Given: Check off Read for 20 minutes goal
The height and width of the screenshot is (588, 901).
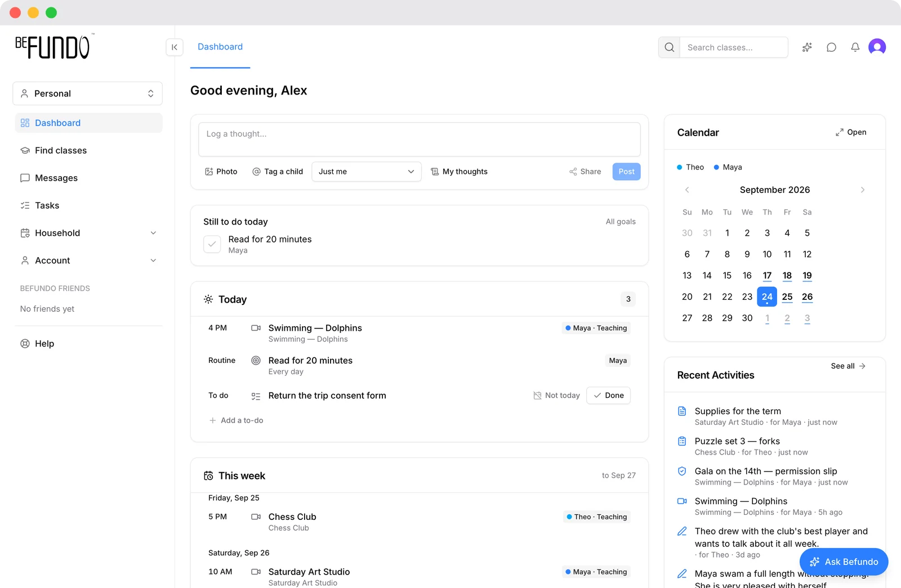Looking at the screenshot, I should tap(212, 244).
